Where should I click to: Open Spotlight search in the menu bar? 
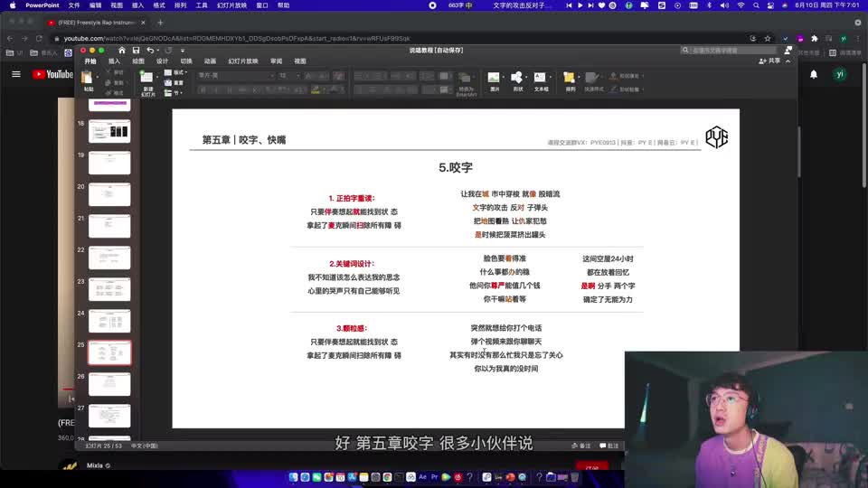(756, 5)
